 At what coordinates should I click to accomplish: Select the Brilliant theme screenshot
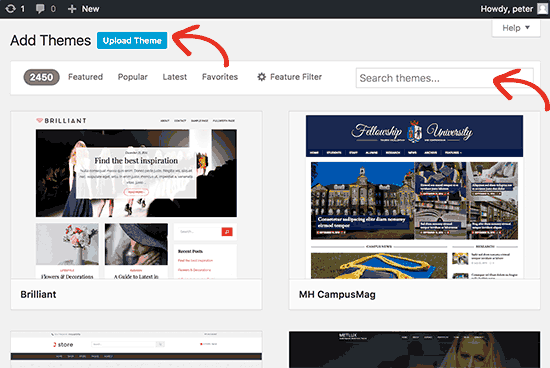[136, 195]
